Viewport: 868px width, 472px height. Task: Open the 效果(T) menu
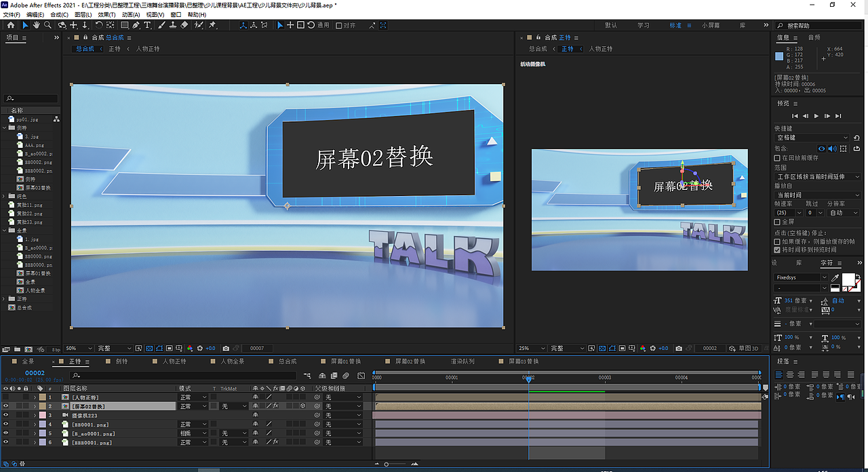[x=106, y=14]
